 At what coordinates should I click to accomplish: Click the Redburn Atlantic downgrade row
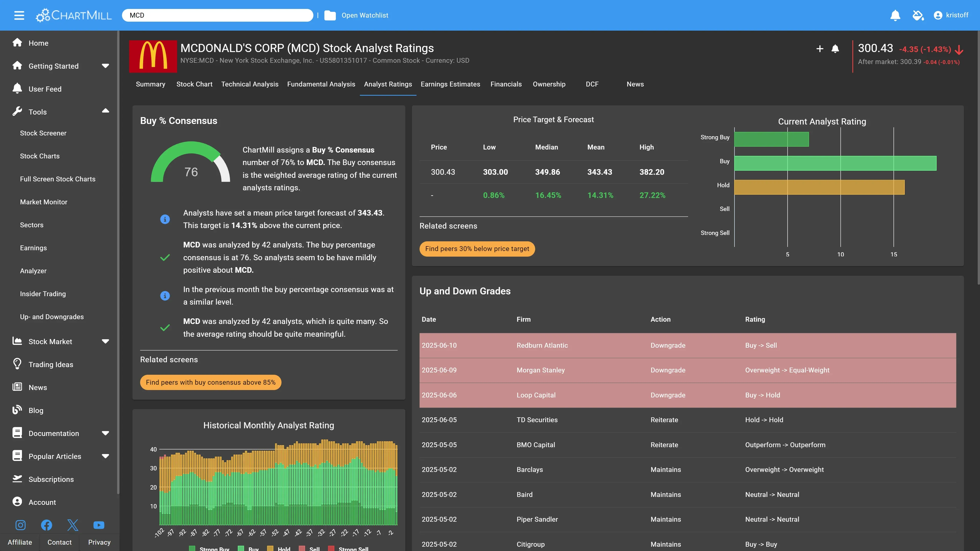click(688, 345)
